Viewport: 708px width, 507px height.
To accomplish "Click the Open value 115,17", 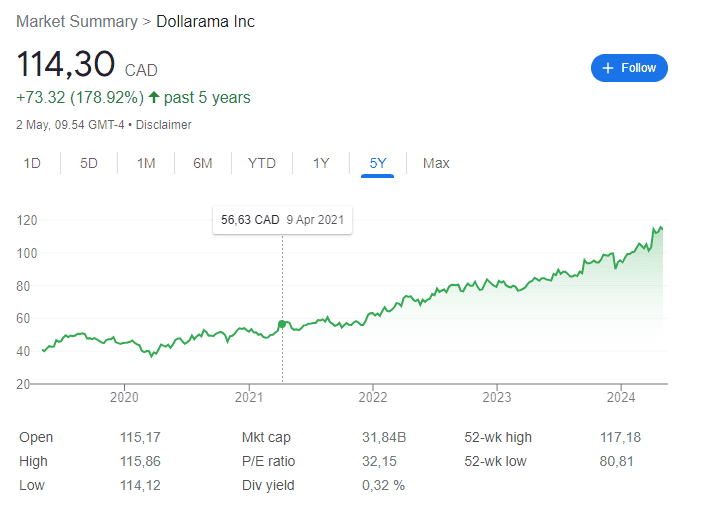I will tap(140, 437).
